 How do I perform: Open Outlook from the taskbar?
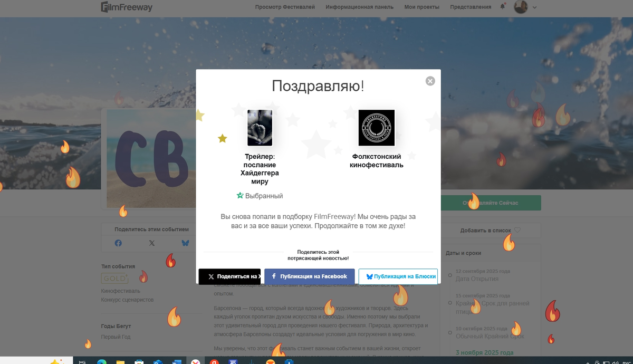(158, 362)
